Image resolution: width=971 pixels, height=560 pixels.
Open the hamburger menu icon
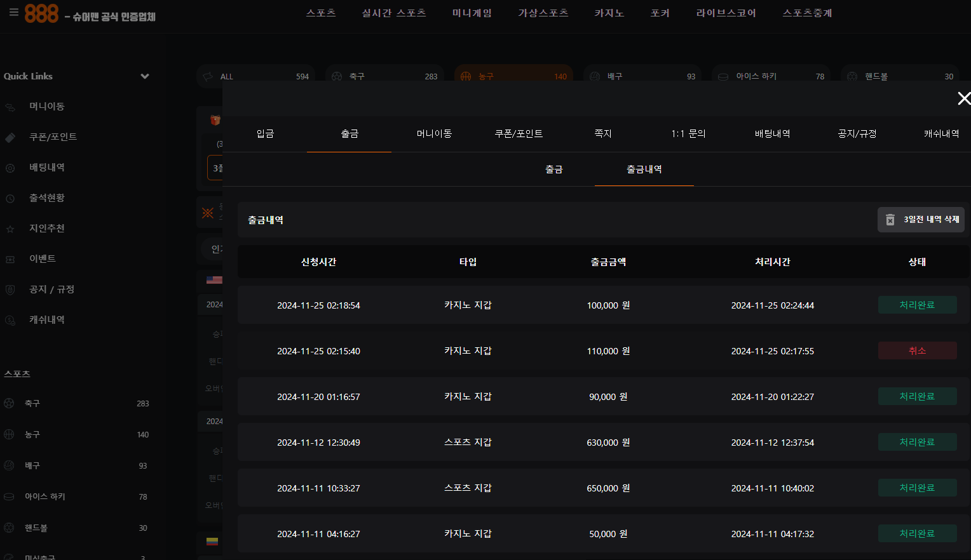[x=13, y=12]
